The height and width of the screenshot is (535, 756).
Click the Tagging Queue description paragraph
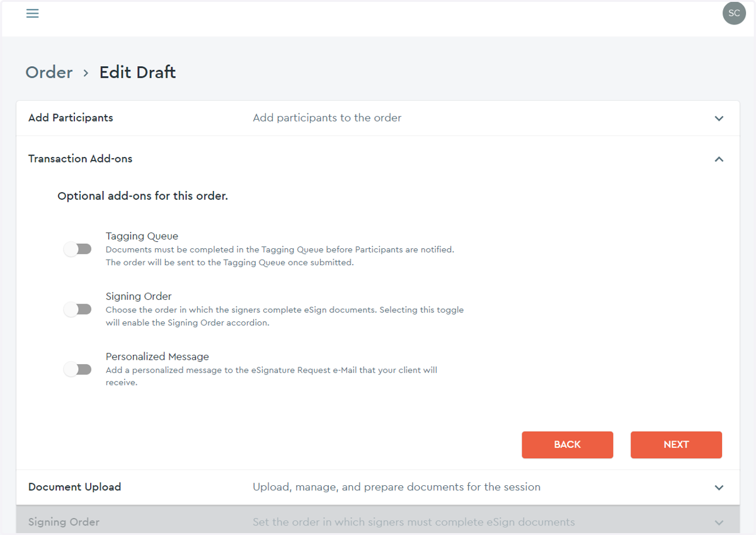tap(280, 256)
